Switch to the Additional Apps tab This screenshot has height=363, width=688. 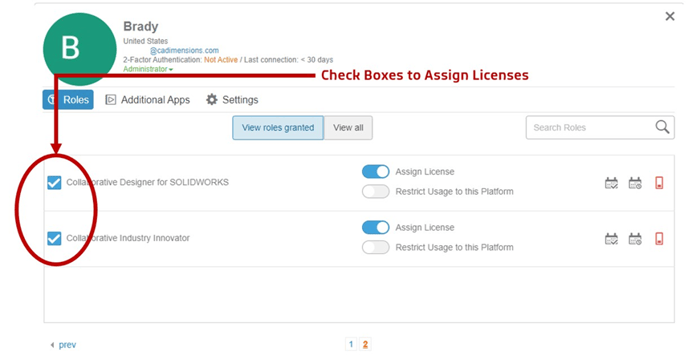coord(147,100)
